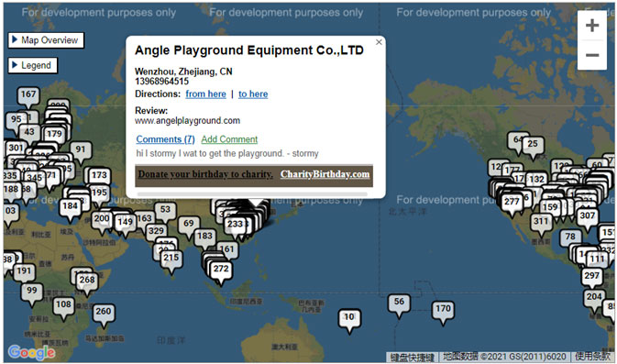Click map marker 268

click(87, 282)
